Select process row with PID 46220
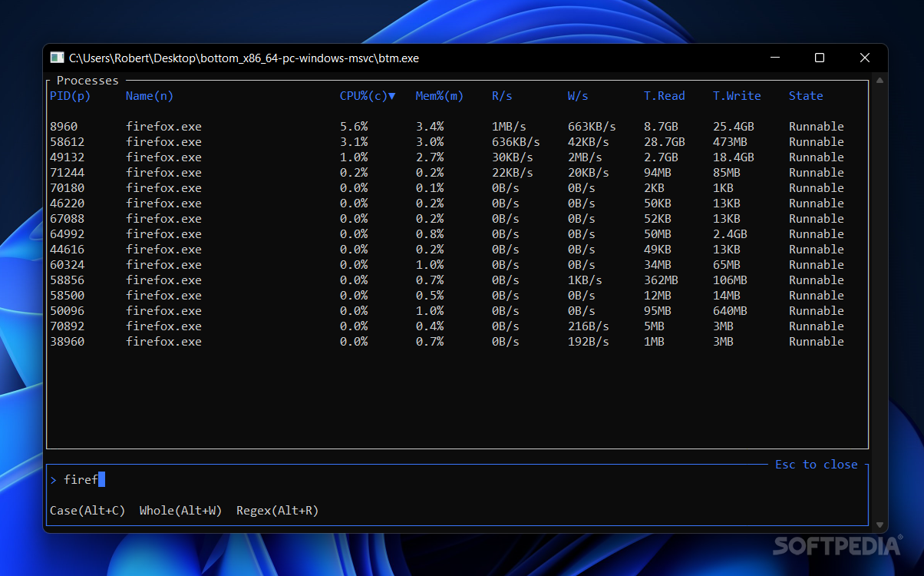The width and height of the screenshot is (924, 576). pos(457,204)
